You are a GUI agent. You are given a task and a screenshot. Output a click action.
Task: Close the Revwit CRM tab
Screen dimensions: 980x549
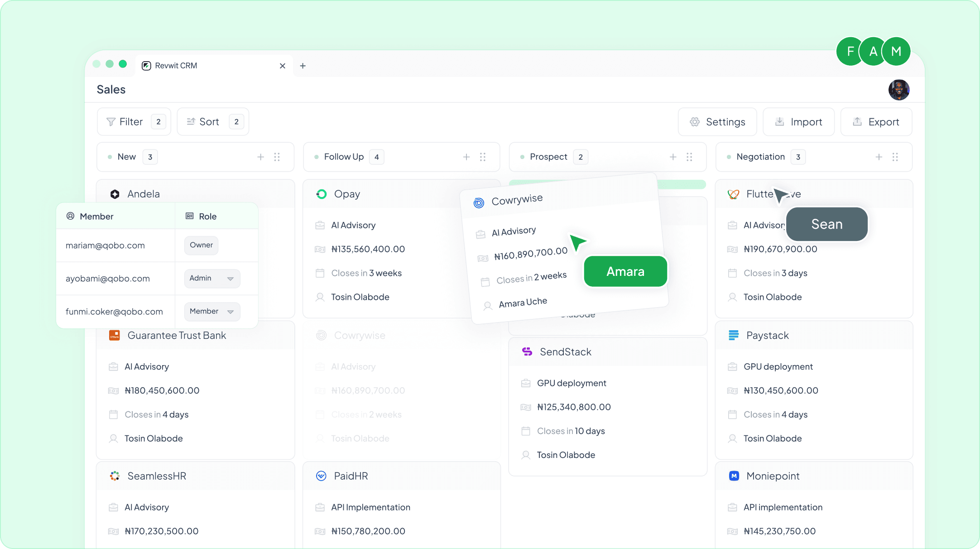(x=283, y=66)
